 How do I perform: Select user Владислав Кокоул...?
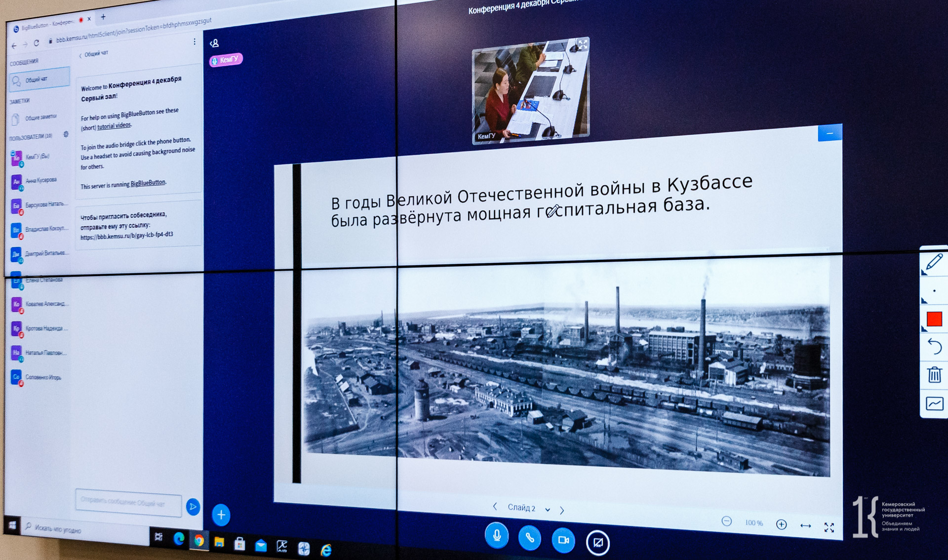tap(39, 230)
